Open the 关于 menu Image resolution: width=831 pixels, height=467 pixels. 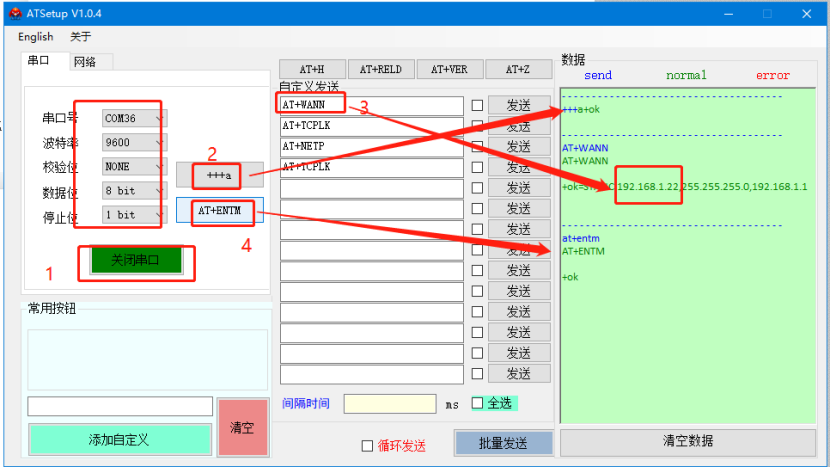80,37
